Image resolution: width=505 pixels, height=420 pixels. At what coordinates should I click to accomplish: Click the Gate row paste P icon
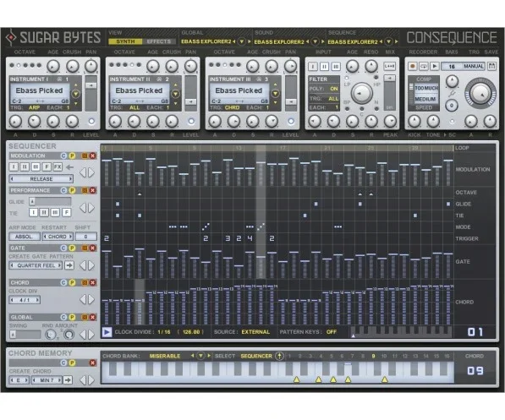click(72, 248)
